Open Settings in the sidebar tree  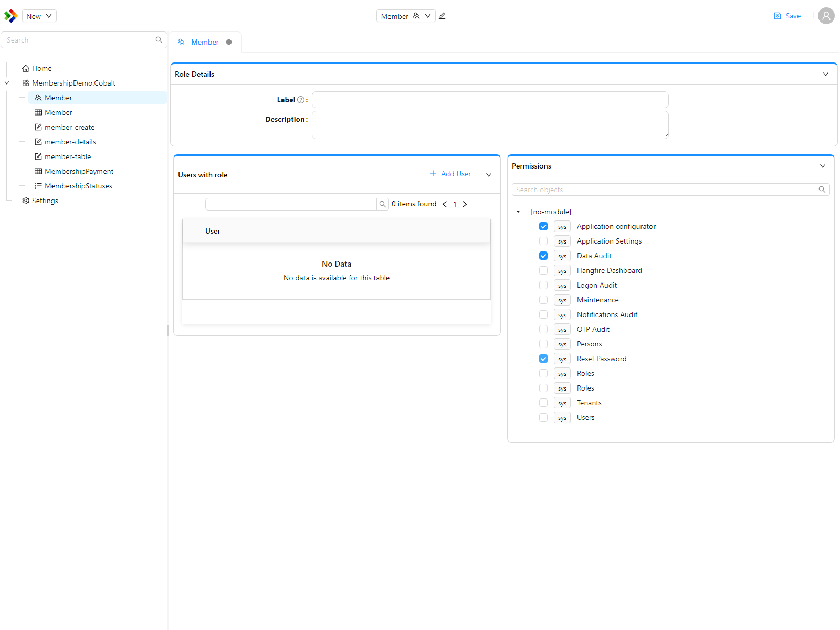40,201
